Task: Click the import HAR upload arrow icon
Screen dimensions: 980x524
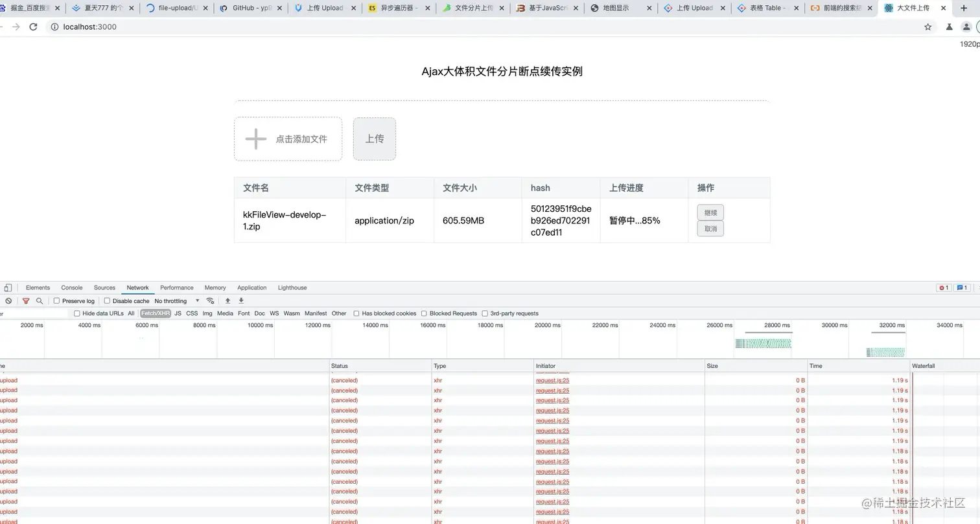Action: pos(228,301)
